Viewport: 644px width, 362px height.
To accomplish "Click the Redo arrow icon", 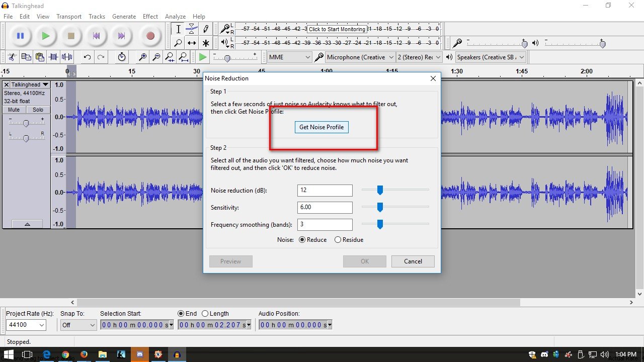I will click(x=101, y=57).
